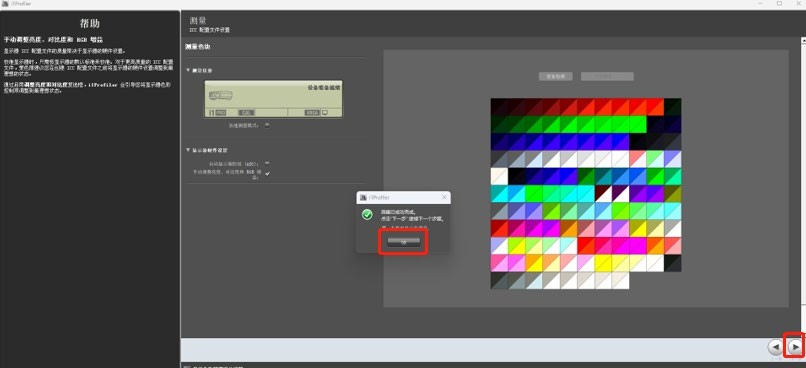The image size is (806, 368).
Task: Uncheck manual brightness, contrast and RGB gain adjustment
Action: 267,173
